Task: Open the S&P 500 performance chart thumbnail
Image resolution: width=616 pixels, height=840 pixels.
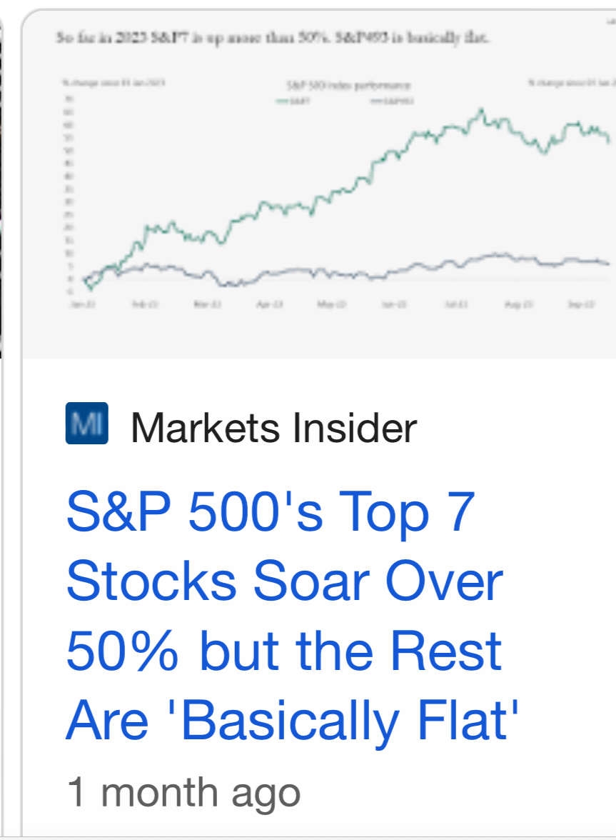Action: coord(320,185)
